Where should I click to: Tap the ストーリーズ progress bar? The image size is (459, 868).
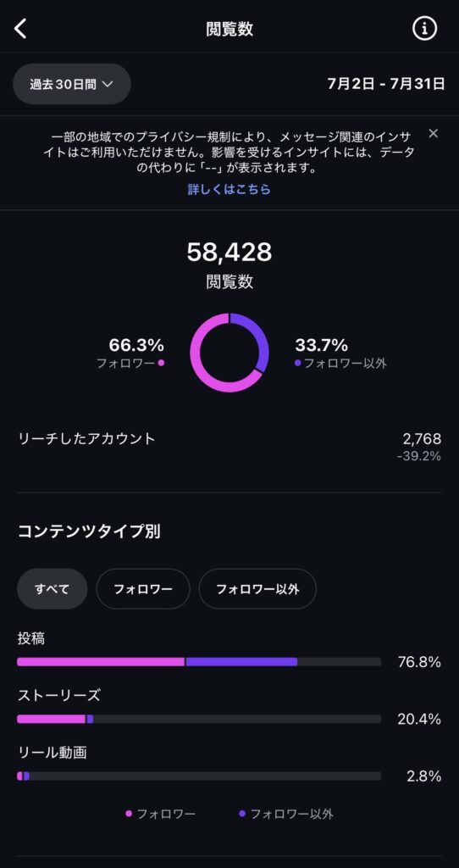tap(199, 719)
